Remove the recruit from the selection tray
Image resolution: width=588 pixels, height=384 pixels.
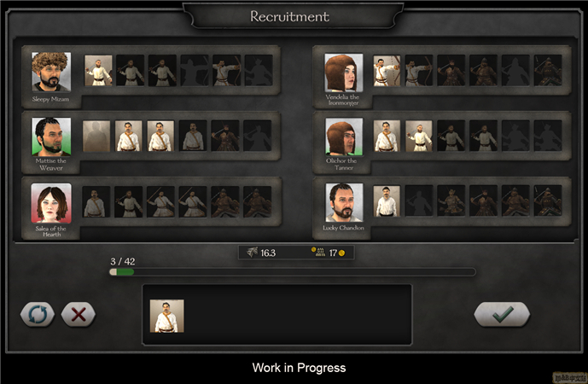pyautogui.click(x=167, y=316)
